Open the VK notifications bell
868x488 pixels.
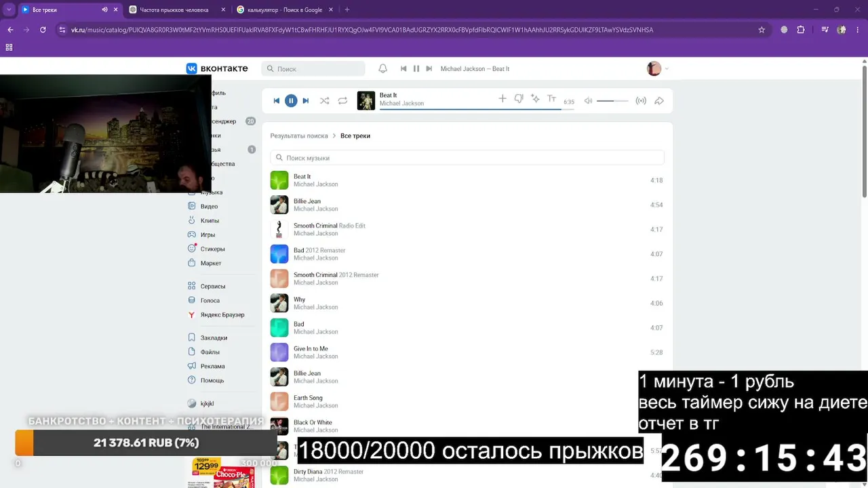click(x=382, y=68)
